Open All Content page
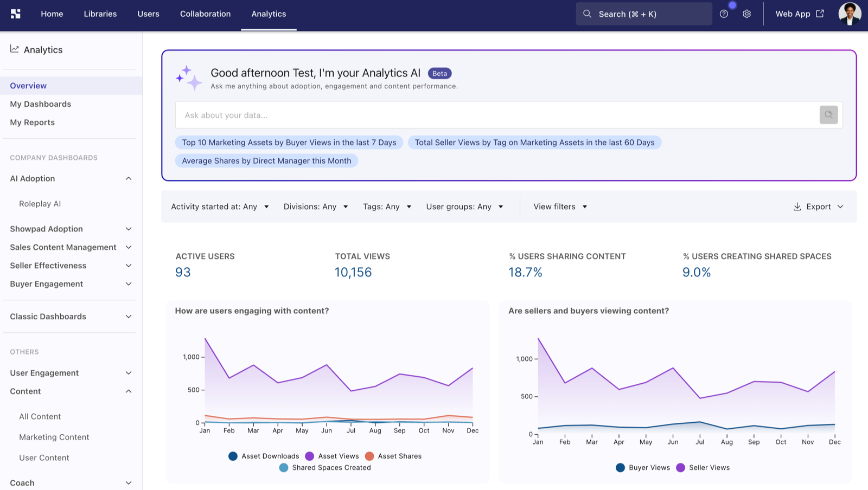868x490 pixels. [x=40, y=417]
